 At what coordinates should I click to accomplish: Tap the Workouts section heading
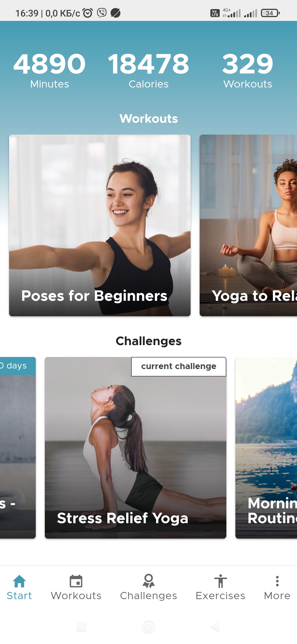[x=148, y=119]
